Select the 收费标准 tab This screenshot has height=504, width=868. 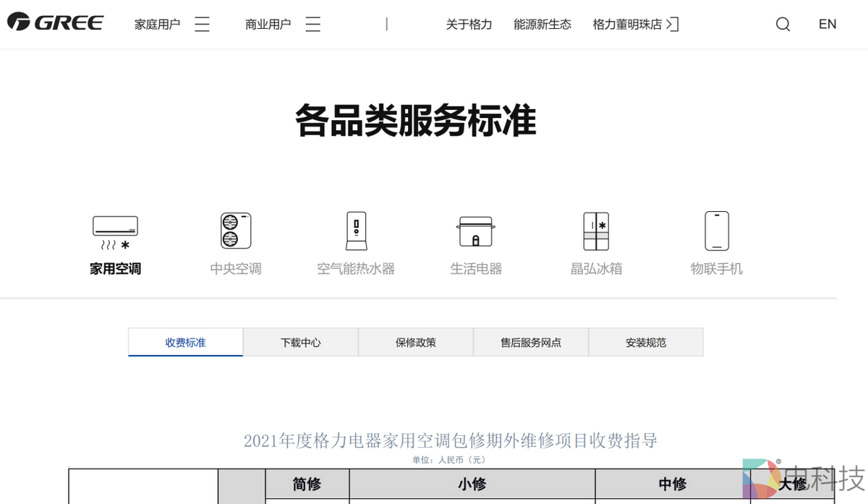(x=184, y=341)
